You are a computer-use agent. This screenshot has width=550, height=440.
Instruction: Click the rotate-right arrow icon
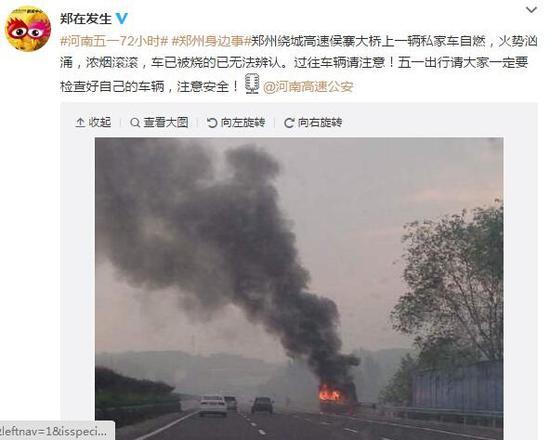(x=289, y=122)
